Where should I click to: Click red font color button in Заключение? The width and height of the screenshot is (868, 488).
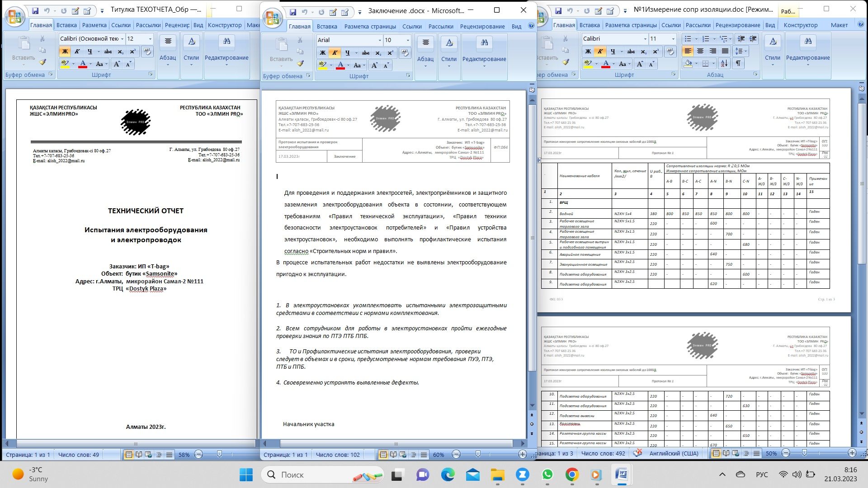click(341, 66)
